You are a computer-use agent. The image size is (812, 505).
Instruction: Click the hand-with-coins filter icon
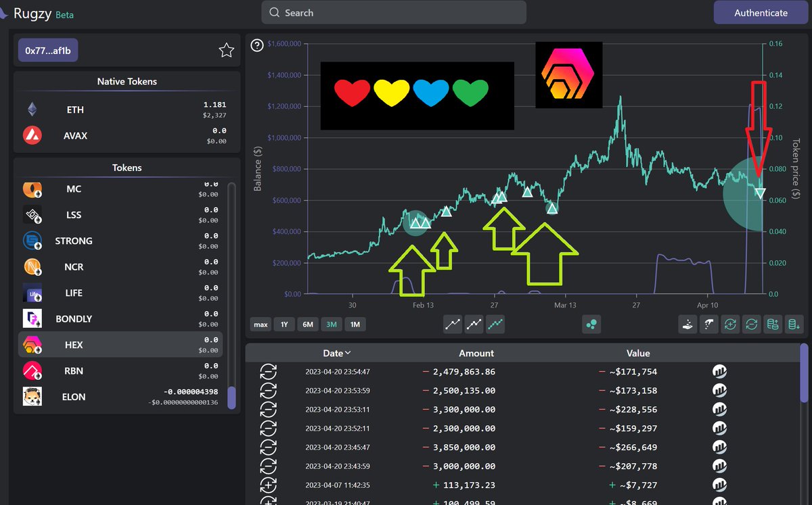click(x=687, y=324)
